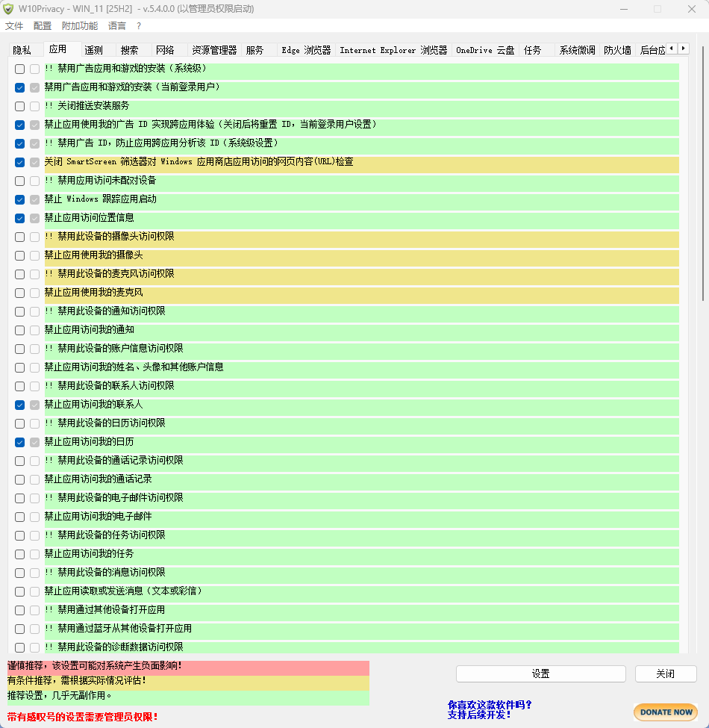Image resolution: width=709 pixels, height=728 pixels.
Task: Check 禁用通过蓝牙从其他设备打开应用
Action: [19, 629]
